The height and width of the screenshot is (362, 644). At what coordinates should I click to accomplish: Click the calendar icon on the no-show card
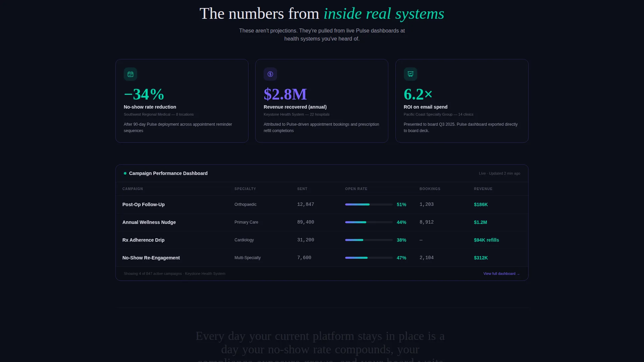pyautogui.click(x=130, y=74)
